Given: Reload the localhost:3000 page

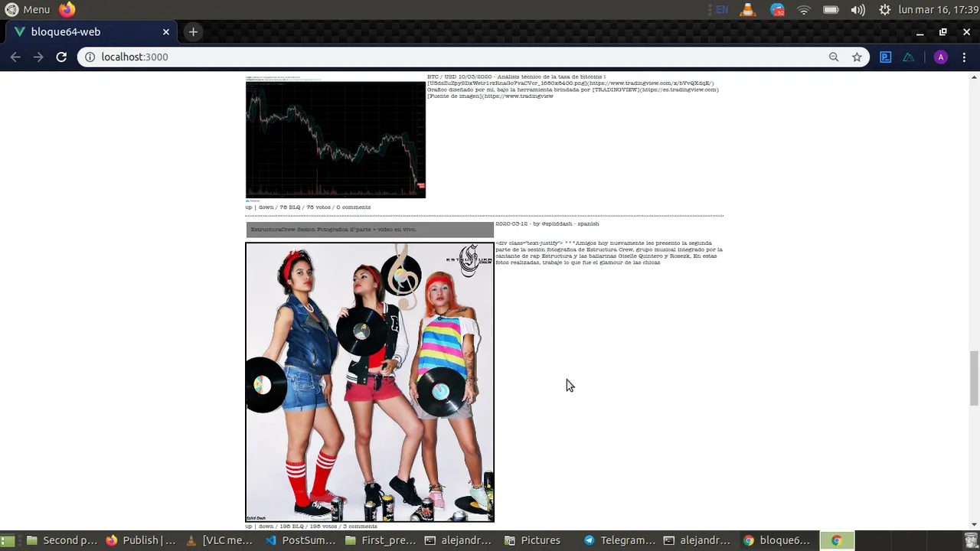Looking at the screenshot, I should coord(61,57).
